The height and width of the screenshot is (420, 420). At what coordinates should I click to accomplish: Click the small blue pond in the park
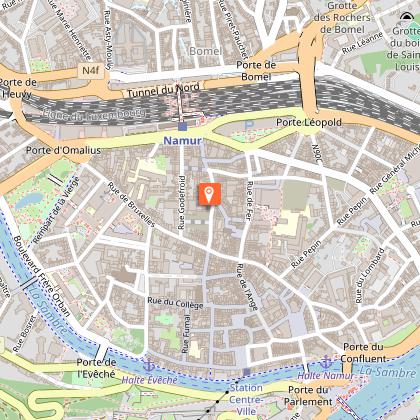(x=29, y=200)
